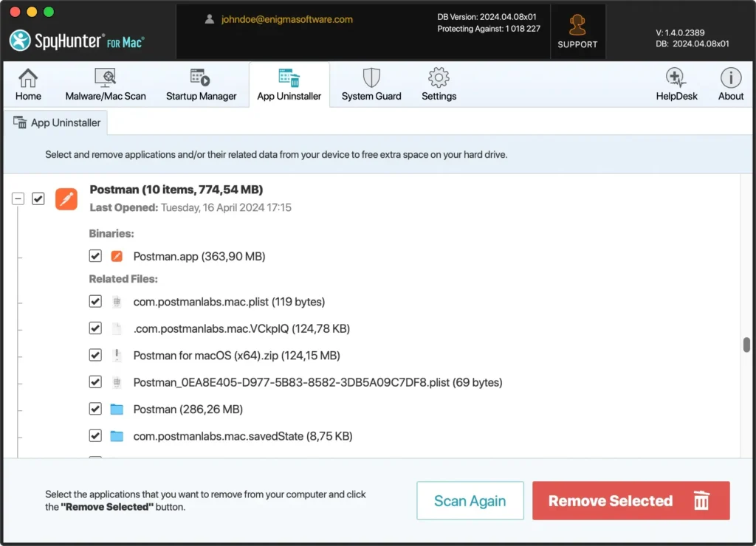Click johndoe@enigmasoftware.com account link

tap(287, 19)
